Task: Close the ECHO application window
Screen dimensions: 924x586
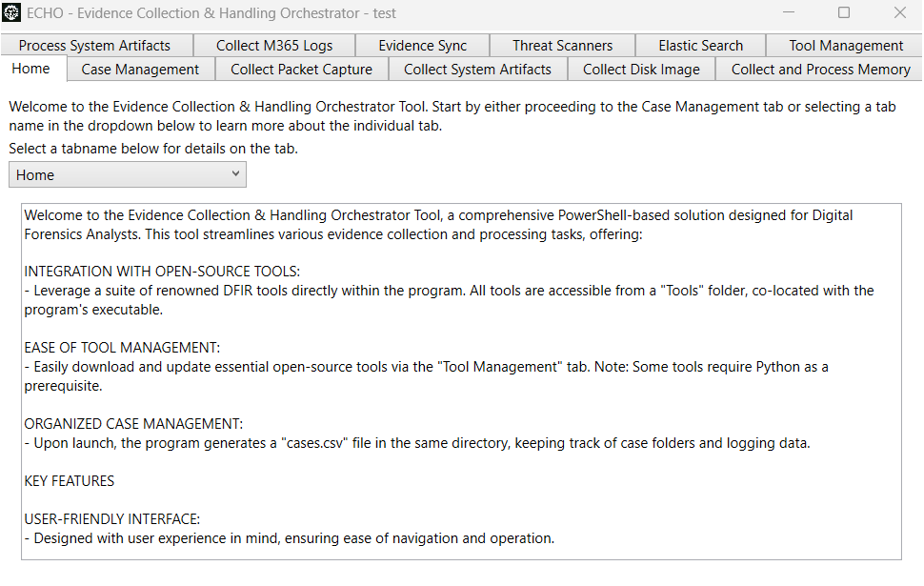Action: (x=899, y=12)
